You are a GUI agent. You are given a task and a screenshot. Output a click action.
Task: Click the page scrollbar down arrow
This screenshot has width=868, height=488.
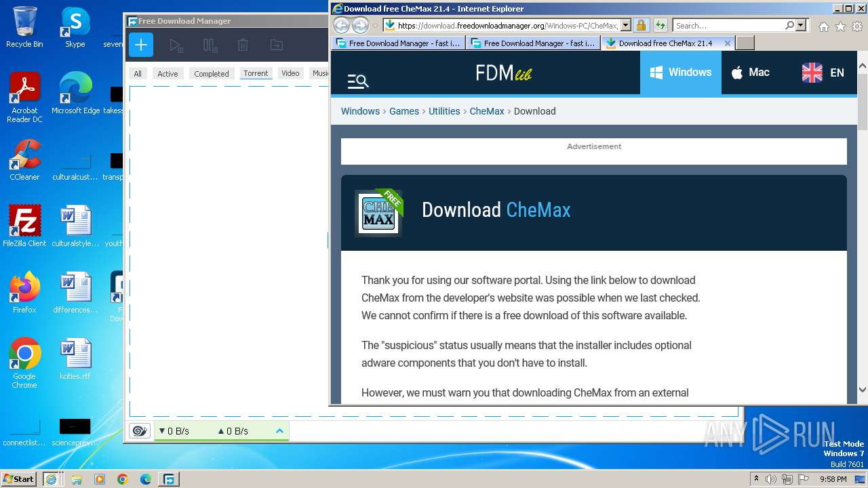[x=862, y=390]
